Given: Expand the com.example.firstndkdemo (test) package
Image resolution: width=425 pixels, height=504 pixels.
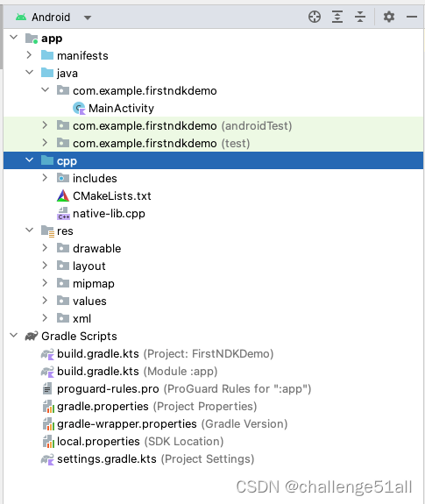Looking at the screenshot, I should click(45, 142).
